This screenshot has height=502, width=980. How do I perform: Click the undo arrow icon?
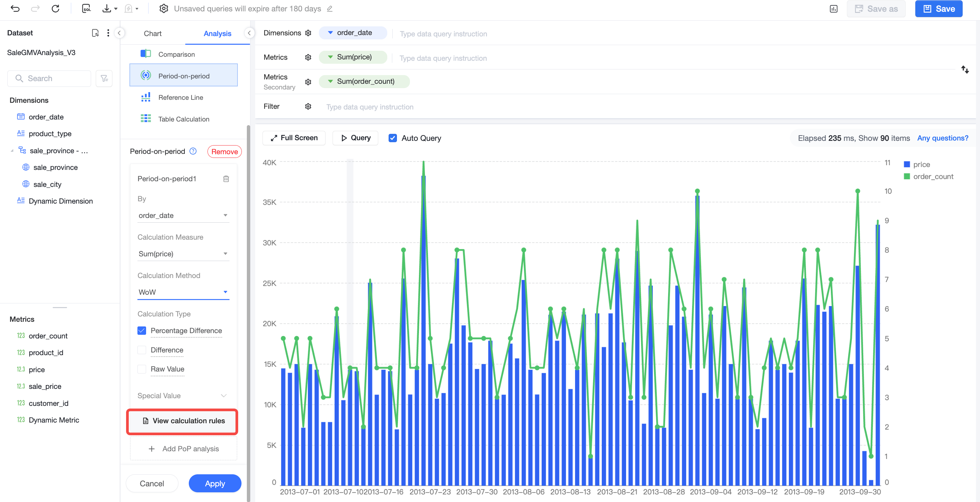(15, 8)
